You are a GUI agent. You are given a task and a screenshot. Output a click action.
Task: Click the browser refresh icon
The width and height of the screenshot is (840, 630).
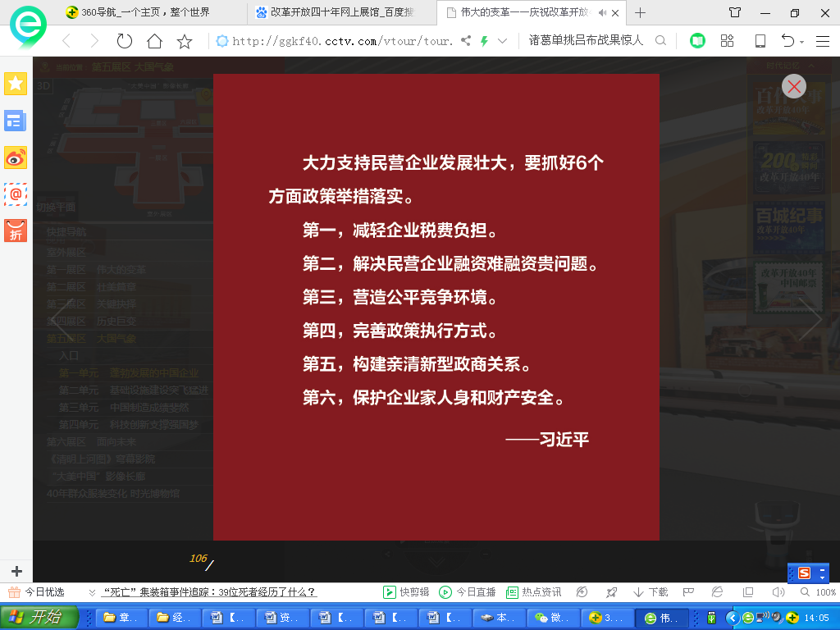[x=125, y=41]
